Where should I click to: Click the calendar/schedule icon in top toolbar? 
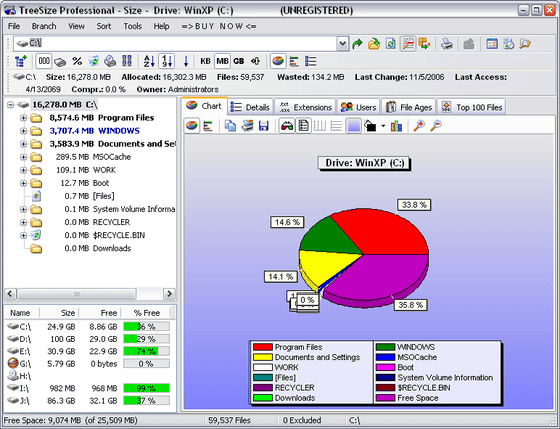click(492, 44)
